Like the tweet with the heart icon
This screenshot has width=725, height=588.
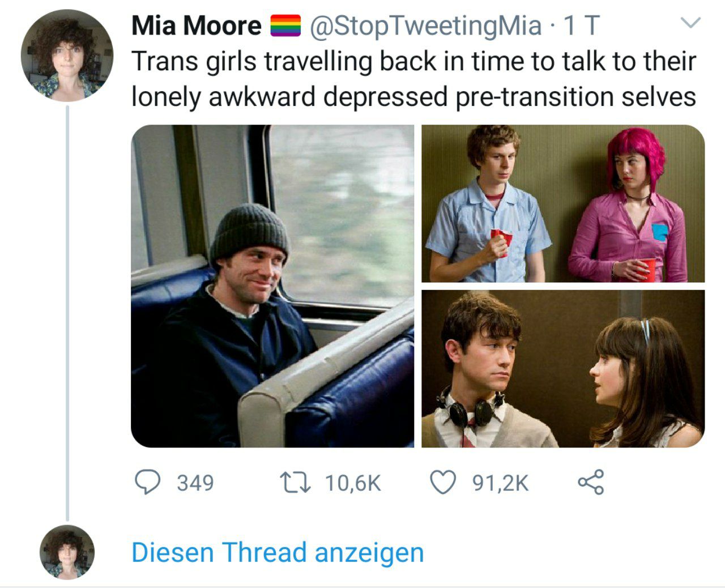tap(443, 483)
